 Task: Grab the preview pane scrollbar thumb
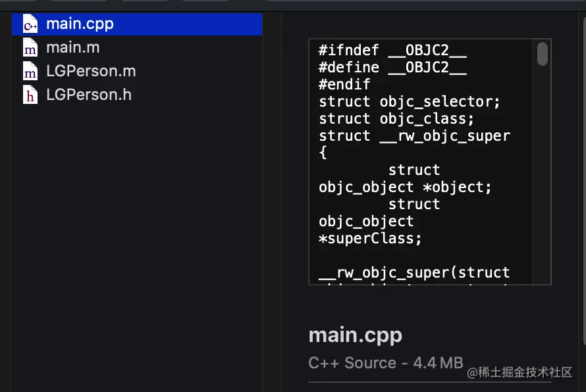click(x=543, y=54)
